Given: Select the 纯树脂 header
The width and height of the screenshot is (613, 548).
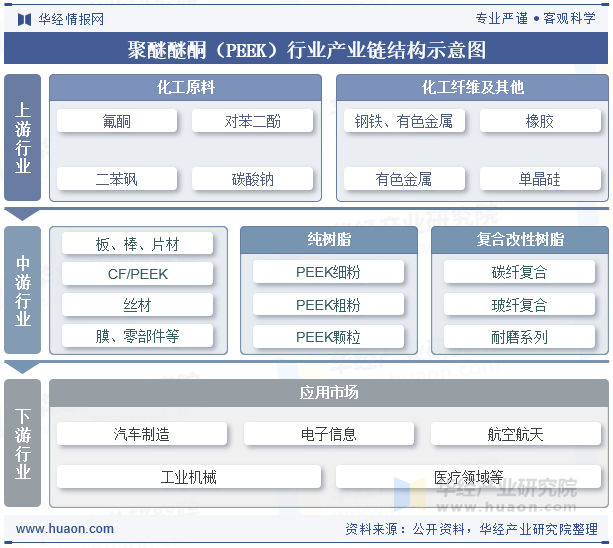Looking at the screenshot, I should tap(329, 239).
